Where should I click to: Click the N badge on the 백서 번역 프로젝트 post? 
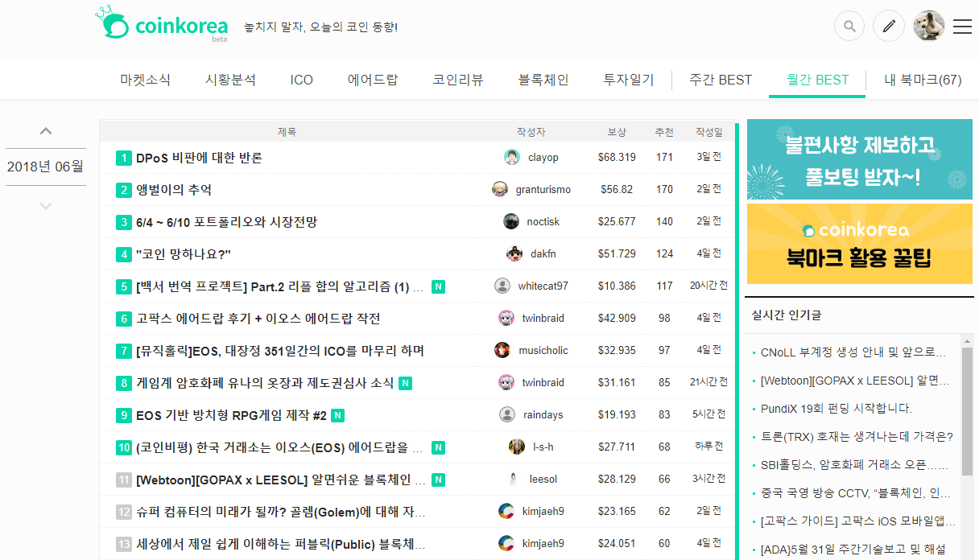click(439, 286)
